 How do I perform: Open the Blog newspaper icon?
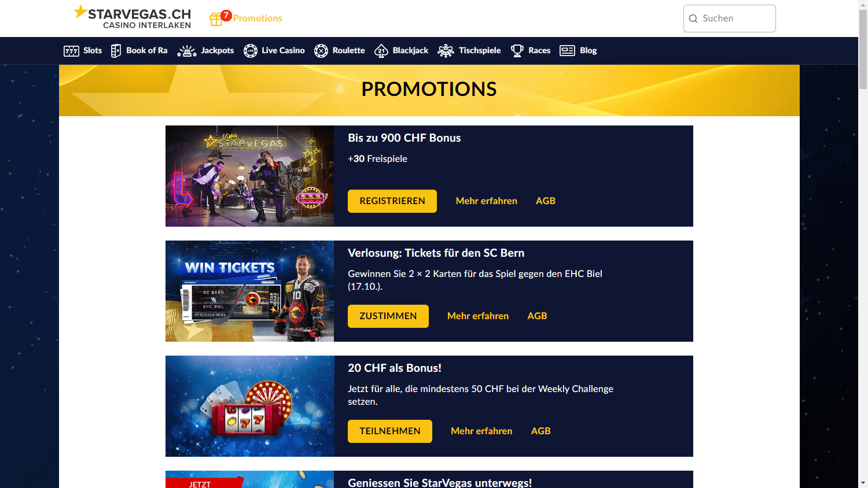[x=567, y=51]
